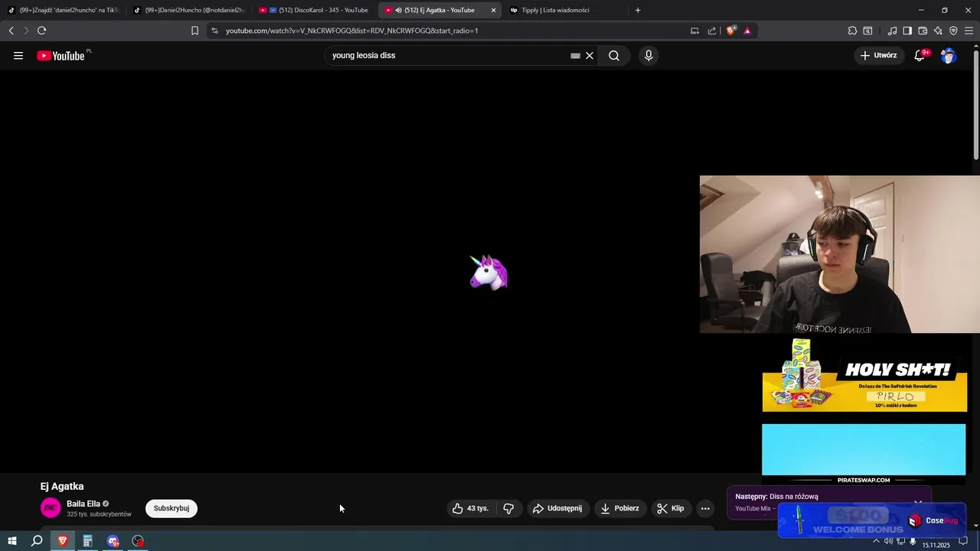Install app icon in address bar
The image size is (980, 551).
694,31
